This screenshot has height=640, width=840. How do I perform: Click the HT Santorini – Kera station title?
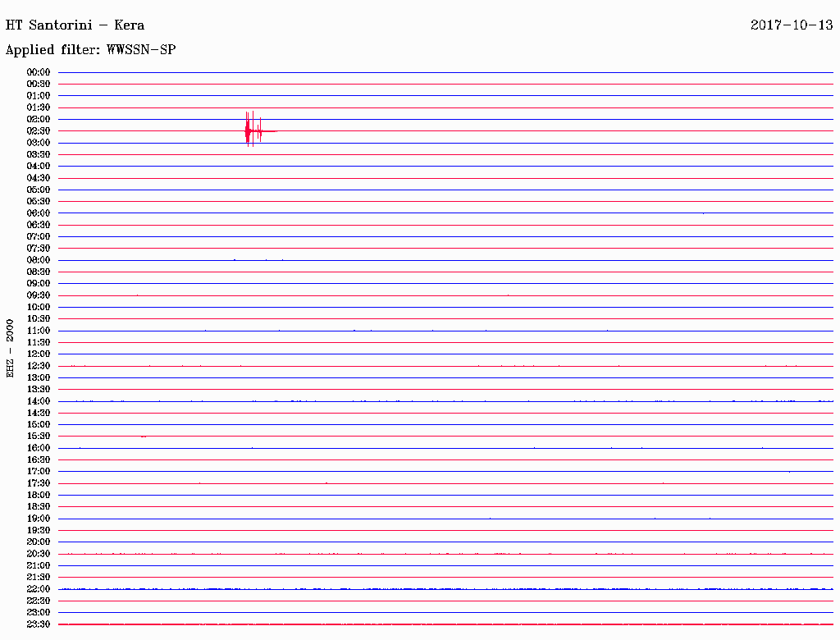coord(75,25)
